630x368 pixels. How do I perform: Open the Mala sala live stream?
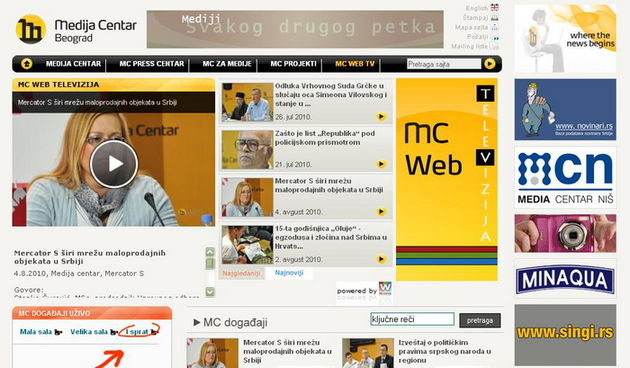tap(36, 332)
